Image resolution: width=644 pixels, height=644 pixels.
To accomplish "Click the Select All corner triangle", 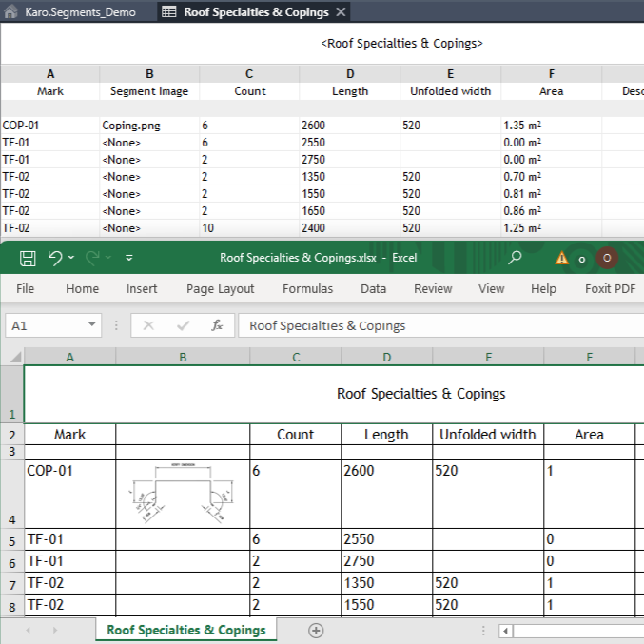I will (15, 357).
